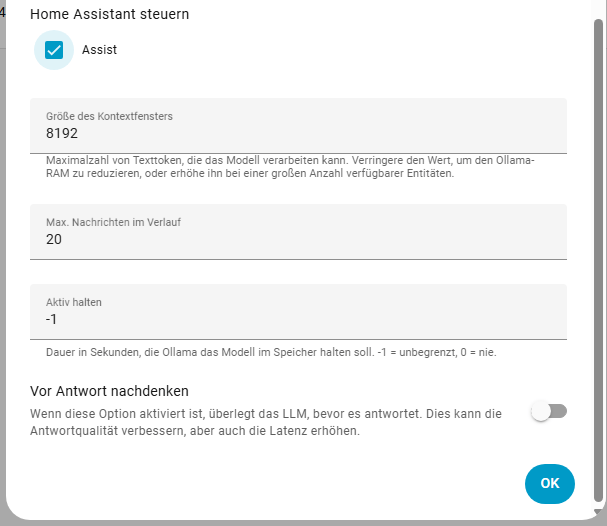Click the Home Assistant steuern heading
Screen dimensions: 607x526
pyautogui.click(x=110, y=15)
